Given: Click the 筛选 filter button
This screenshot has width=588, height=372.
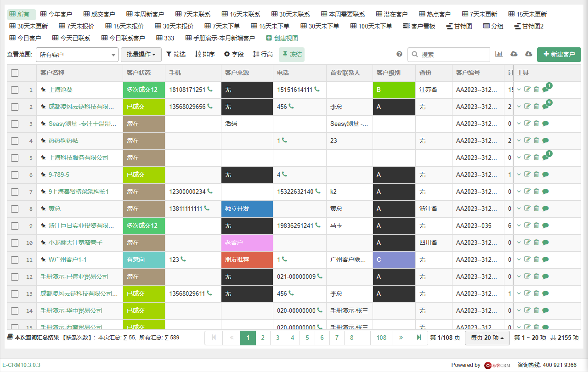Looking at the screenshot, I should click(x=176, y=55).
